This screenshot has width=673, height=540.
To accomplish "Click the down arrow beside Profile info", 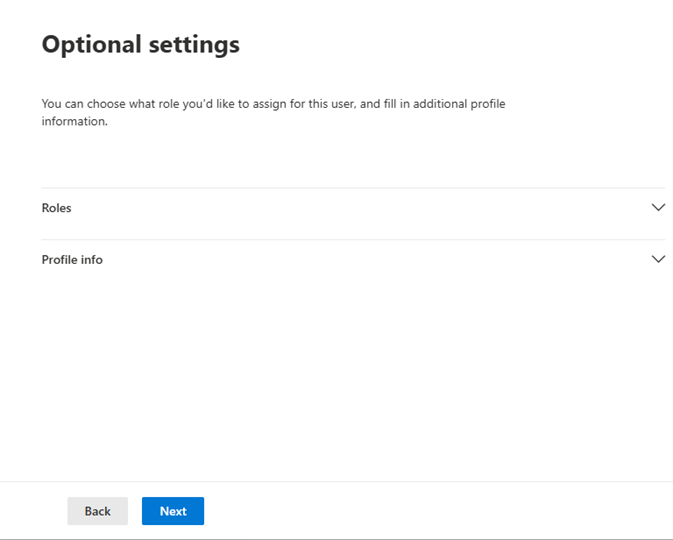I will click(x=658, y=259).
